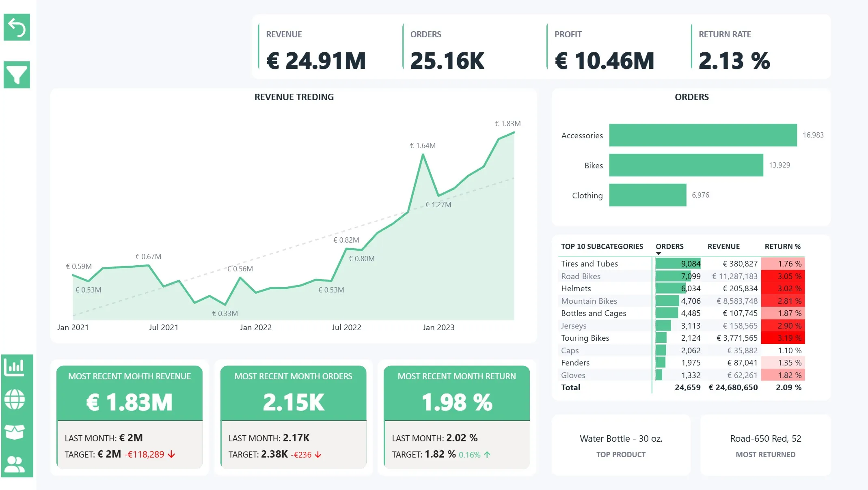This screenshot has width=868, height=490.
Task: Select the Bikes bar in Orders chart
Action: click(686, 165)
